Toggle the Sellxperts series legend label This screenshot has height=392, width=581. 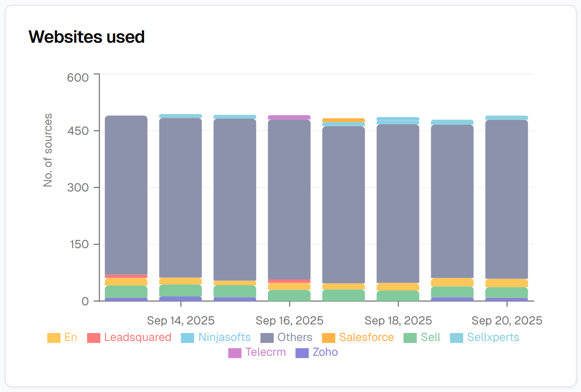pos(493,337)
